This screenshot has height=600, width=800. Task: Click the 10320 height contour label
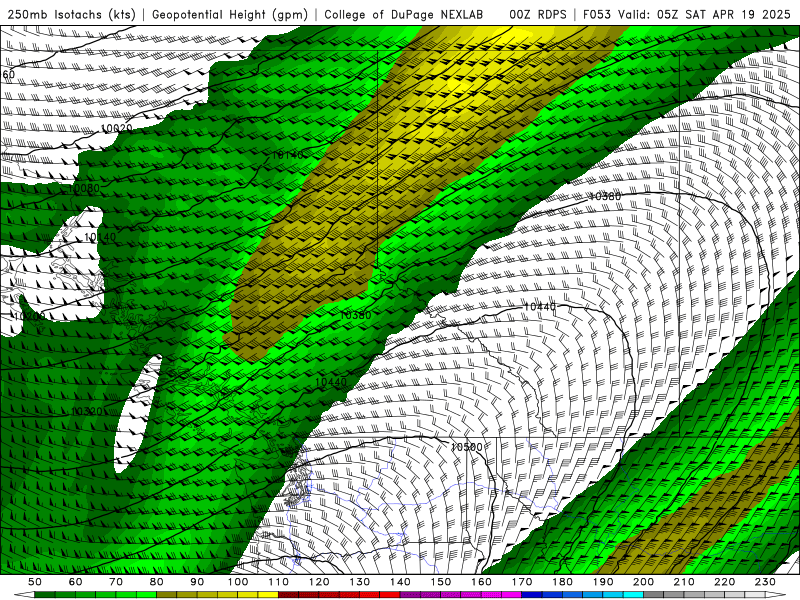(87, 411)
